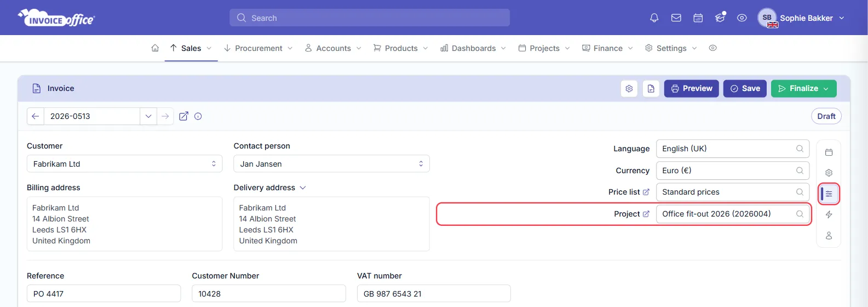Open the Procurement menu
Viewport: 868px width, 307px height.
coord(258,48)
